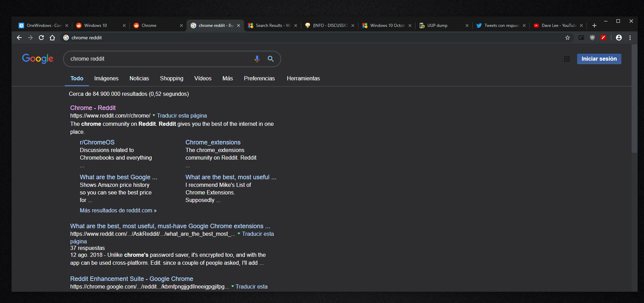Click the result count text
The width and height of the screenshot is (644, 303).
(129, 94)
